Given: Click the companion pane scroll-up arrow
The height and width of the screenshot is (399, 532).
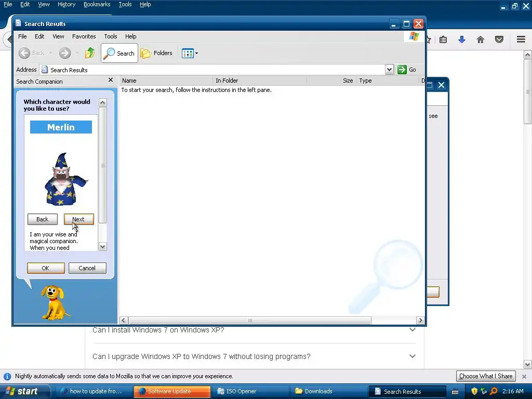Looking at the screenshot, I should click(102, 102).
